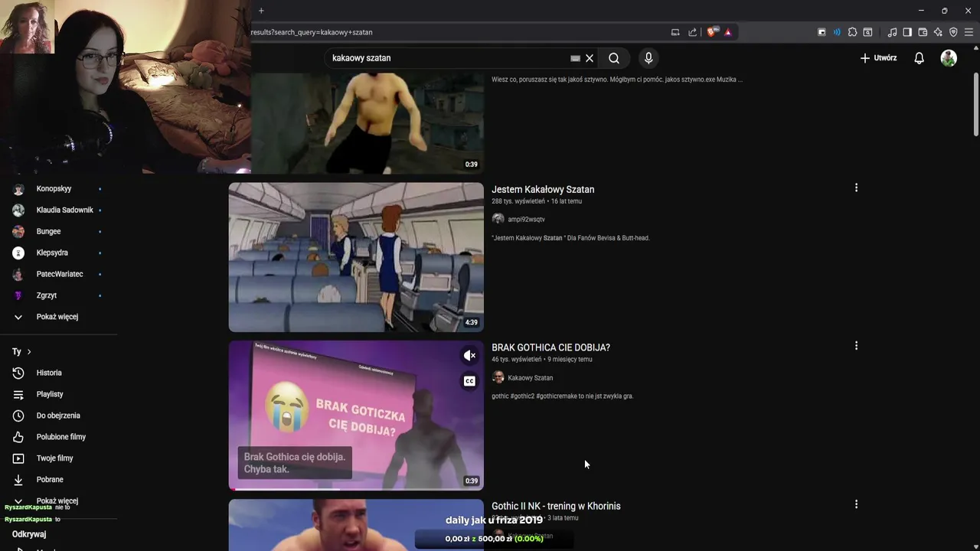Click the page search extension icon
The image size is (980, 551).
coord(867,32)
